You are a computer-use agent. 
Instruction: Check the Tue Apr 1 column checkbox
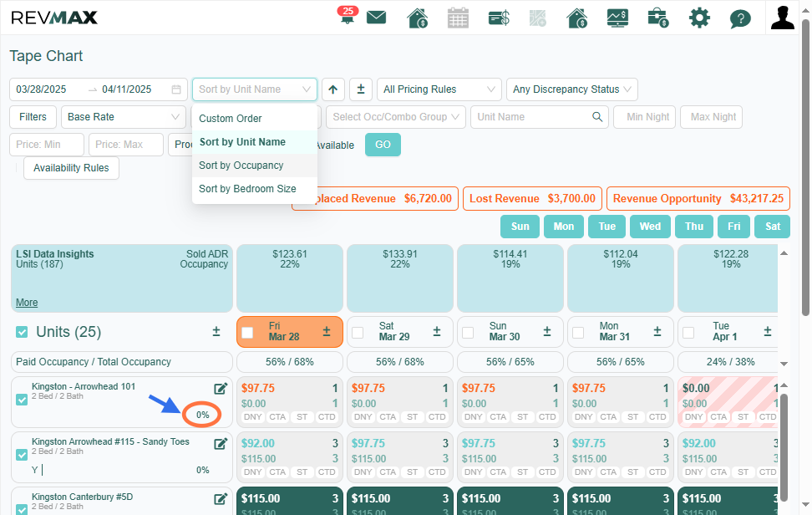tap(688, 333)
